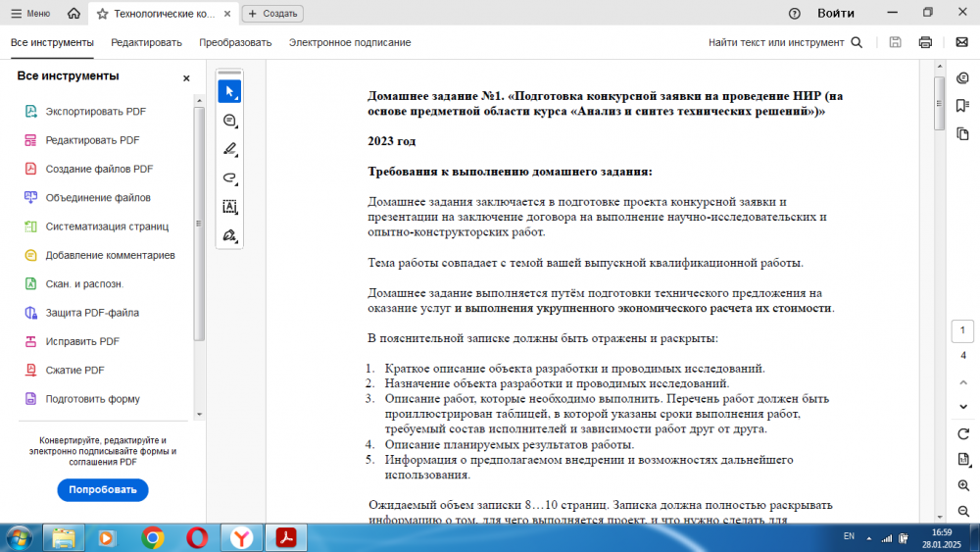The image size is (980, 552).
Task: Open the fill and sign pen tool
Action: [x=229, y=235]
